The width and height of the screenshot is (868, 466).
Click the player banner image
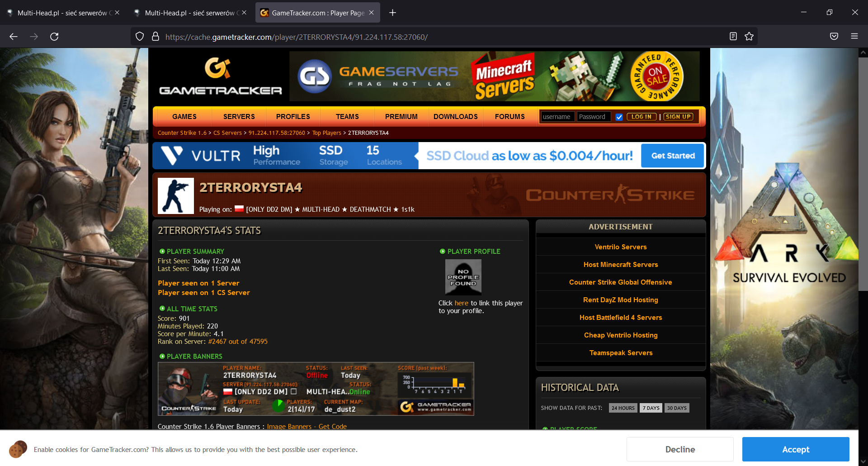tap(316, 389)
